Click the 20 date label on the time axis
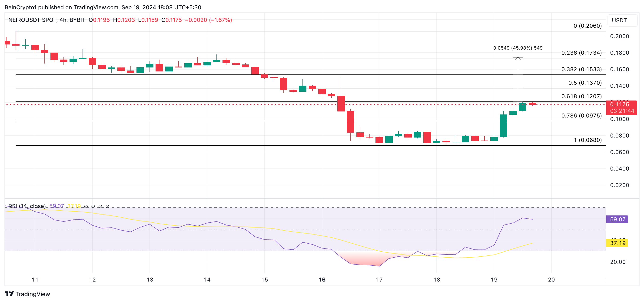The width and height of the screenshot is (644, 302). coord(551,279)
